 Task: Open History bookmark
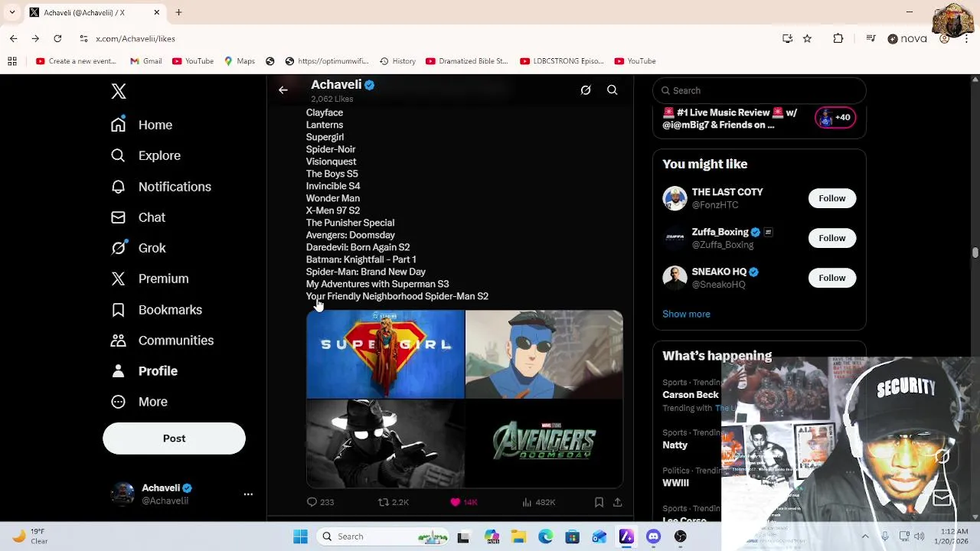pos(397,61)
